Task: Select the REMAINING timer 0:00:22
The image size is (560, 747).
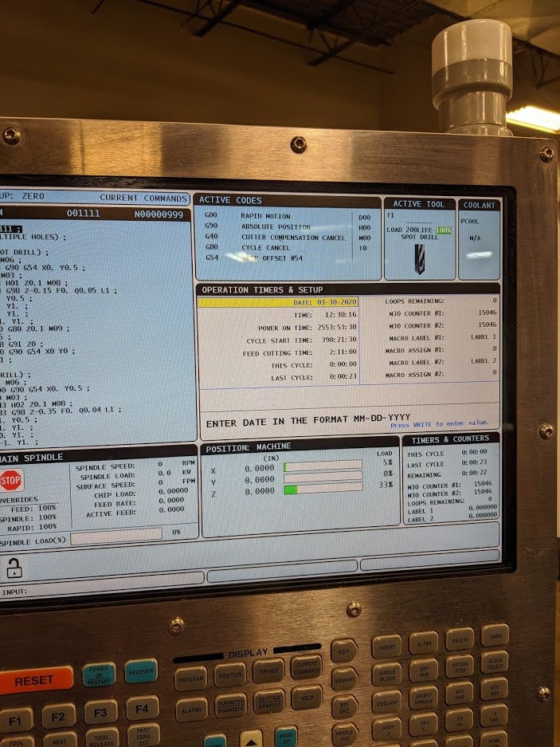Action: pos(474,473)
